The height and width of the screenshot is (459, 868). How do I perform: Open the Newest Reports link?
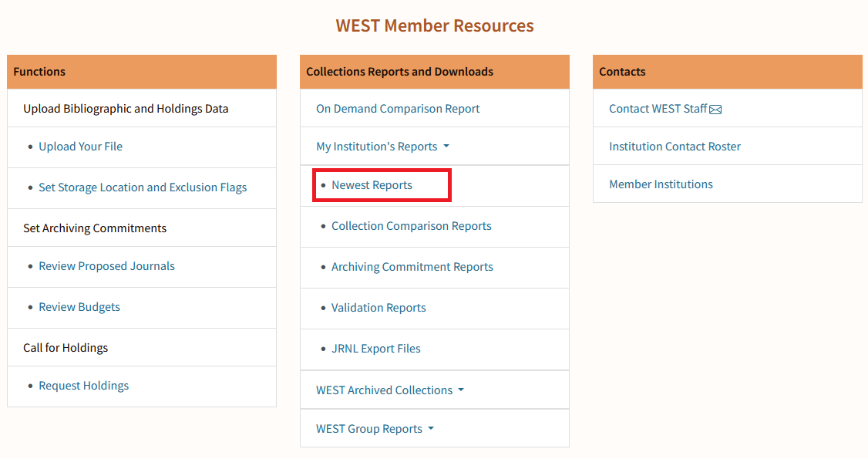(x=372, y=185)
